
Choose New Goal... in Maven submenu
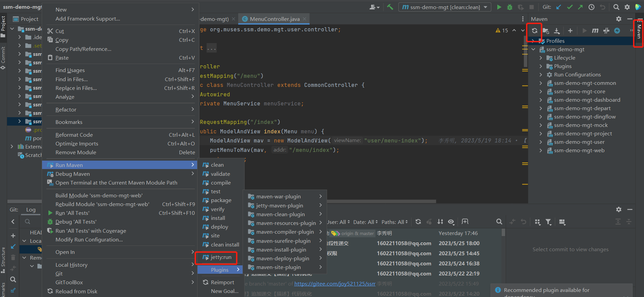click(x=221, y=291)
